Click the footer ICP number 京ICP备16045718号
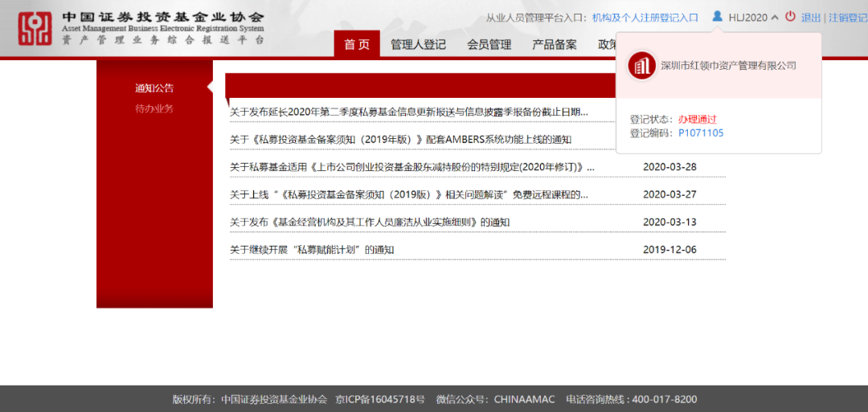868x412 pixels. point(380,399)
